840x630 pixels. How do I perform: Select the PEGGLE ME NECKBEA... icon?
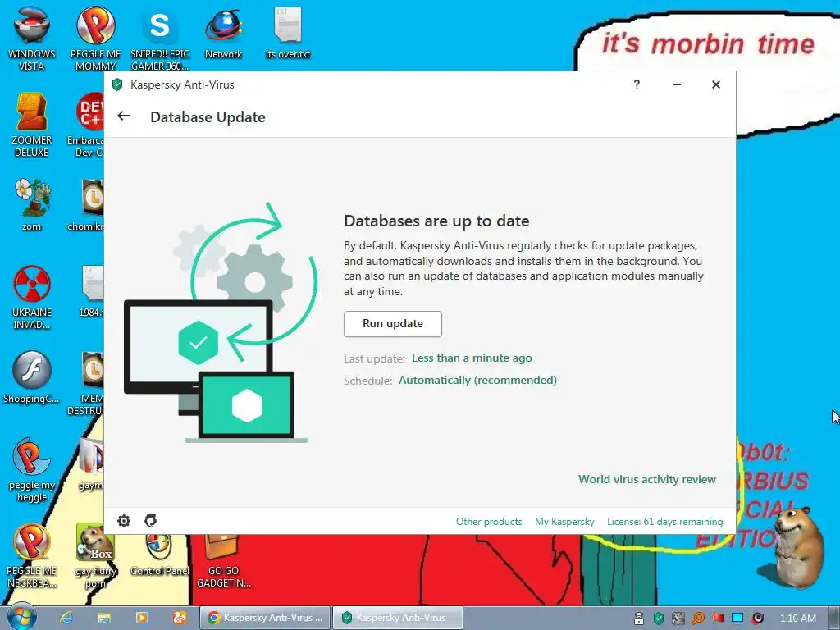[32, 555]
